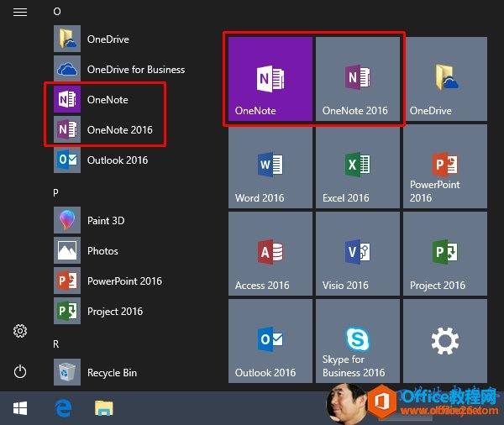Launch the Excel 2016 tile
The image size is (504, 425).
pos(358,166)
